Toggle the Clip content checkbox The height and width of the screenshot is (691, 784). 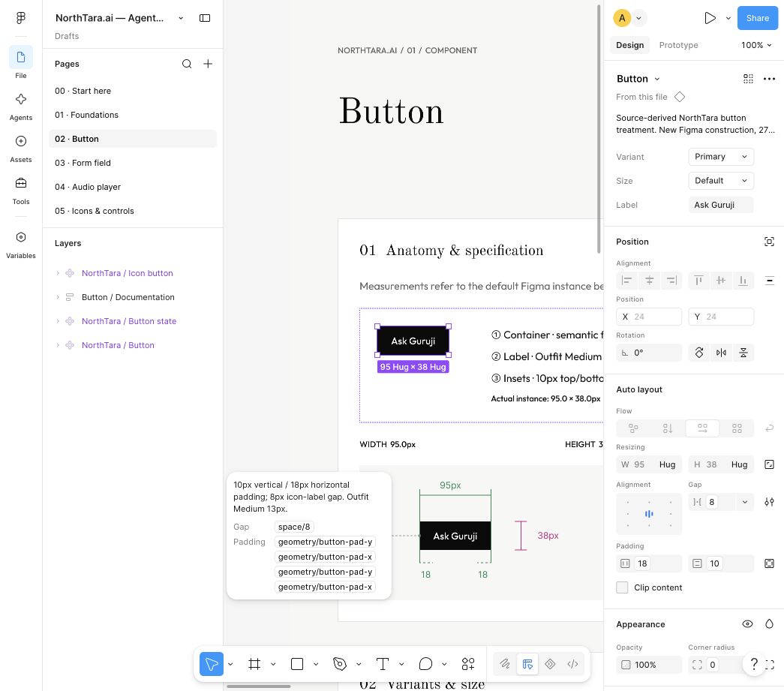622,587
